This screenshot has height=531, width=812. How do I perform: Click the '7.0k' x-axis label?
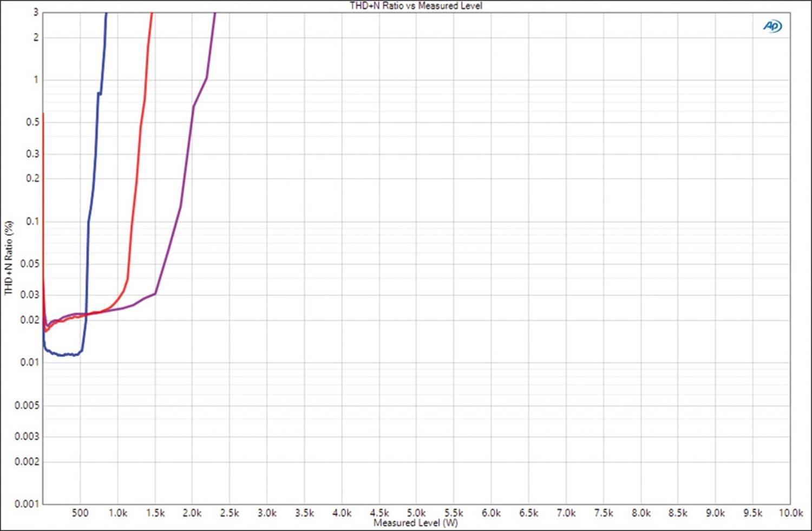coord(566,513)
